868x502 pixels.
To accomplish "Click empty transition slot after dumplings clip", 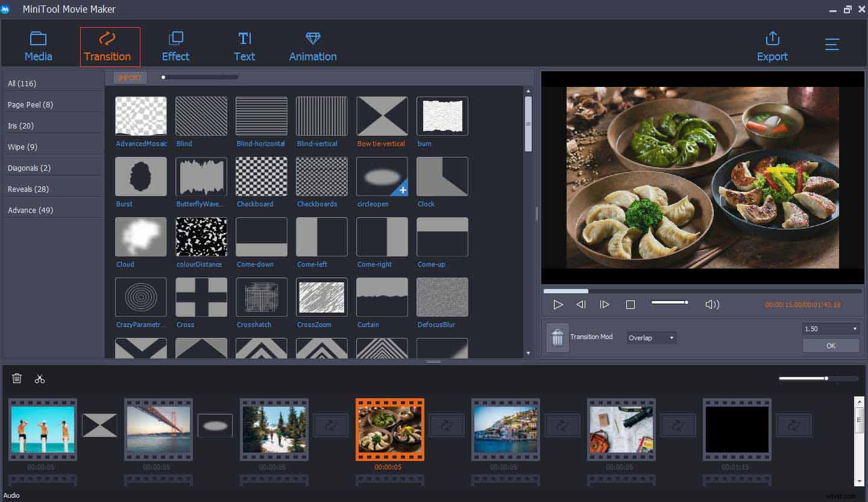I will (x=447, y=425).
